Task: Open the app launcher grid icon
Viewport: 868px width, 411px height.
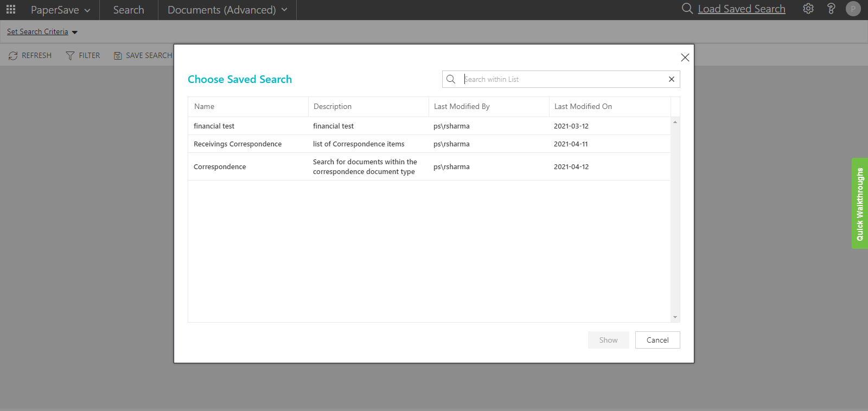Action: click(11, 9)
